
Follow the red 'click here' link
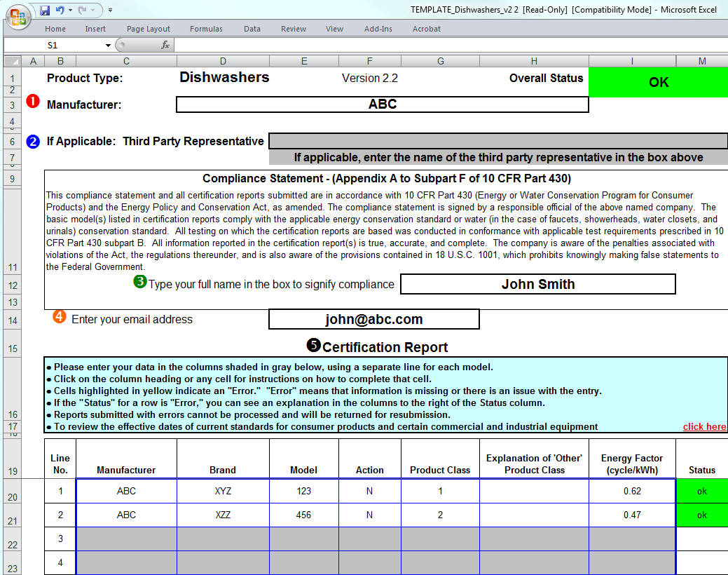pyautogui.click(x=704, y=426)
